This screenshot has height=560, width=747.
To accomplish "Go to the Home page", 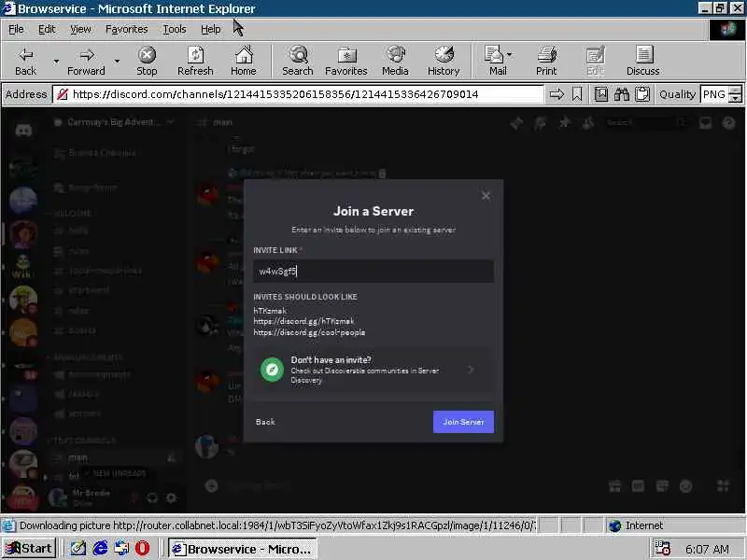I will 244,61.
